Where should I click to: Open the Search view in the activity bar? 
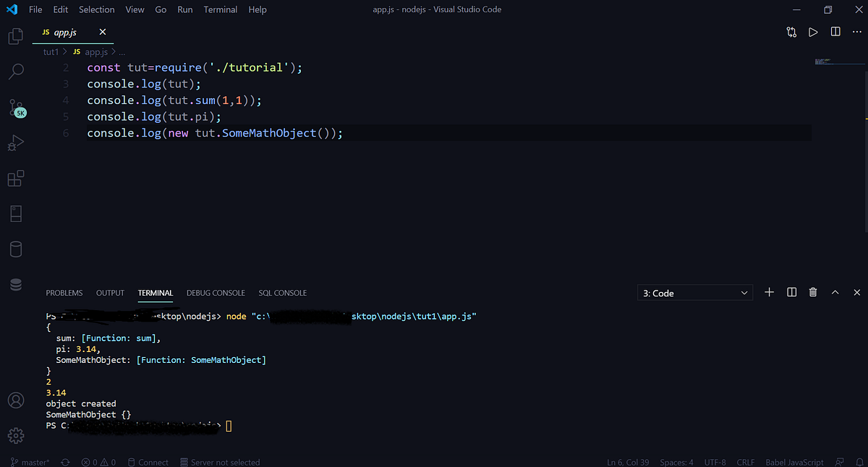(x=15, y=71)
